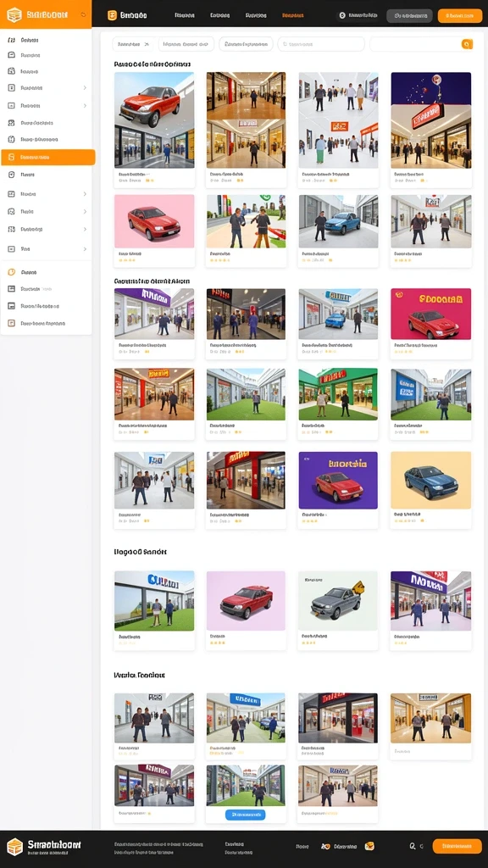Select the second sidebar item's icon

pyautogui.click(x=11, y=55)
